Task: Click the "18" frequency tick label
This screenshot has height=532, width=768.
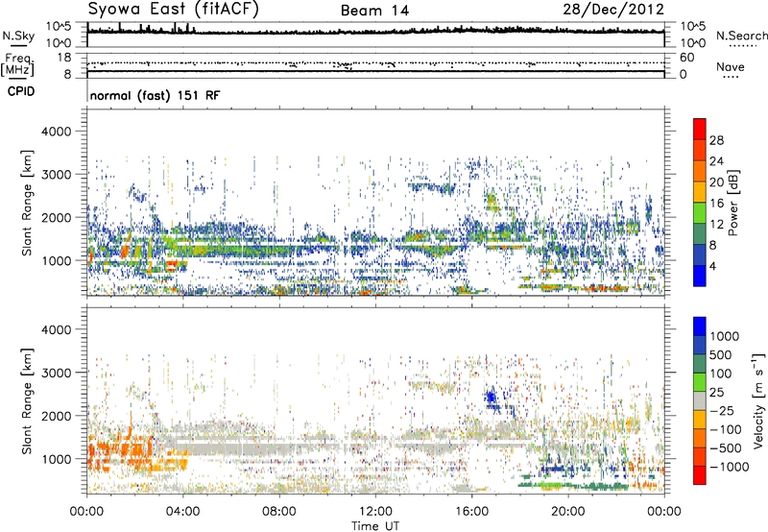Action: point(64,58)
